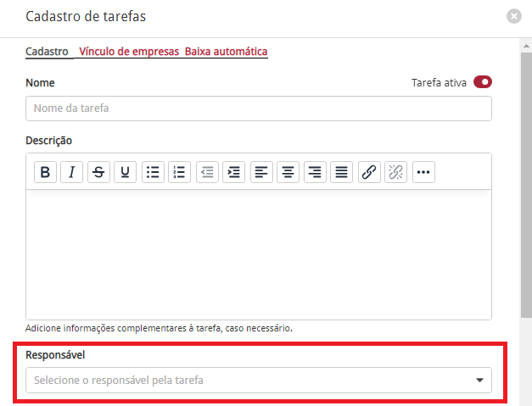The width and height of the screenshot is (532, 406).
Task: Increase indent in description
Action: (x=234, y=172)
